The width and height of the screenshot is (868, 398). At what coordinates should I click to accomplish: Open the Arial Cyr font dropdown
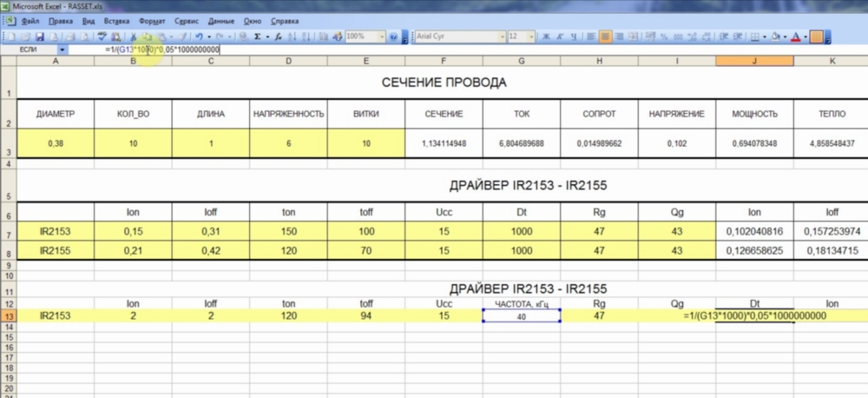click(x=502, y=36)
